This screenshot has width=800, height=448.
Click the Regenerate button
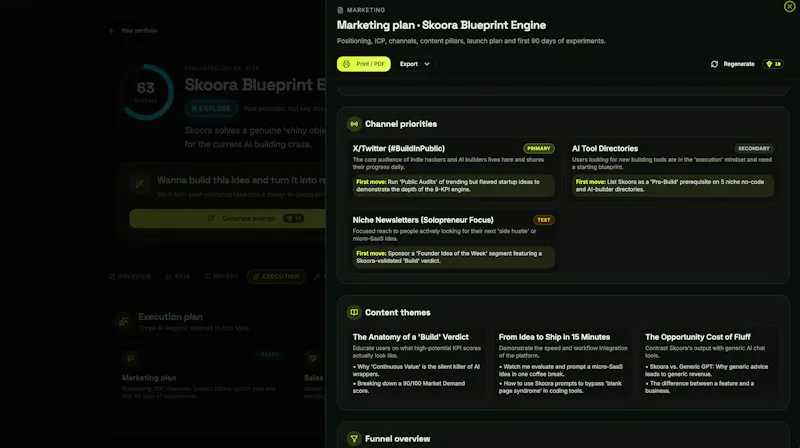[732, 64]
